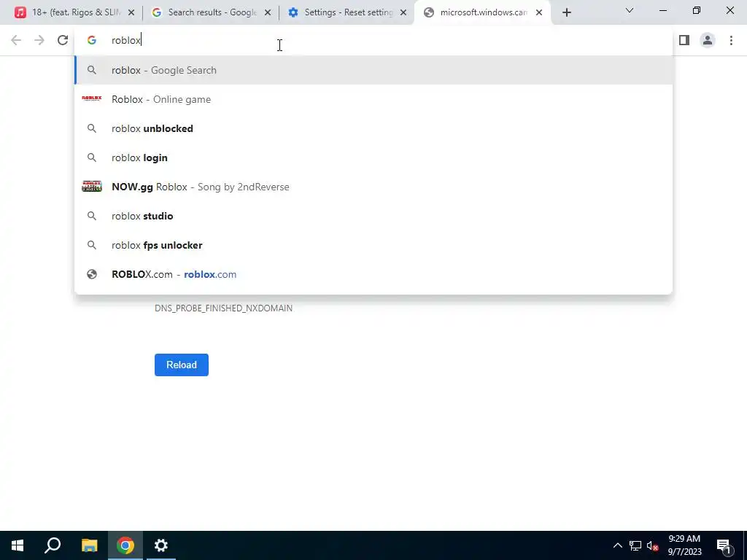
Task: Close the Settings - Reset settings tab
Action: point(403,12)
